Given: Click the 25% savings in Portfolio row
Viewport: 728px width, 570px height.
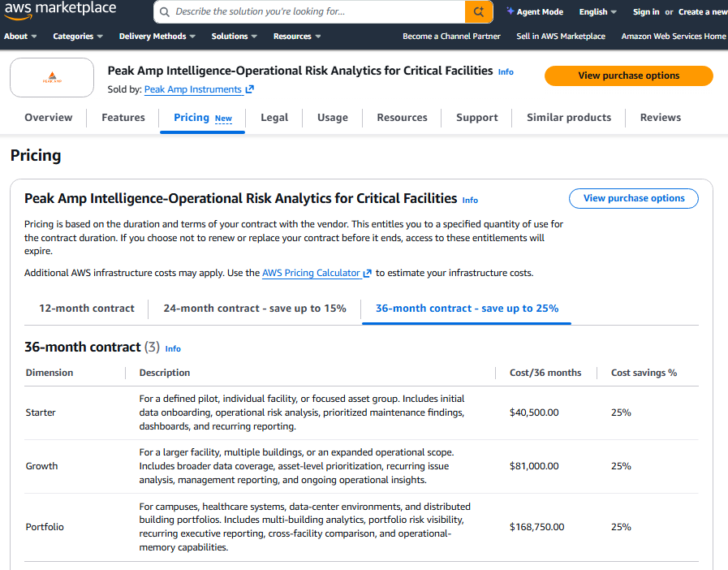Looking at the screenshot, I should pos(621,527).
